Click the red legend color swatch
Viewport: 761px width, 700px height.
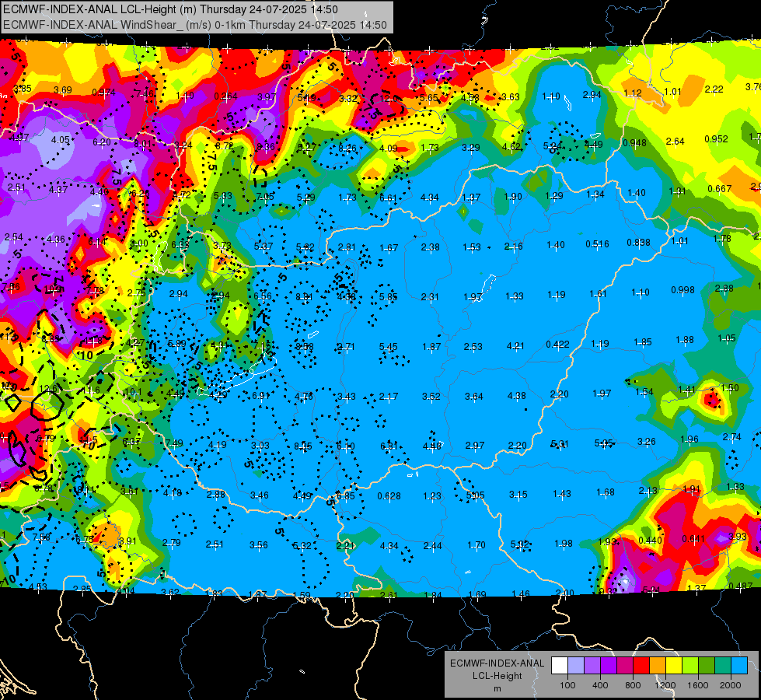coord(641,666)
